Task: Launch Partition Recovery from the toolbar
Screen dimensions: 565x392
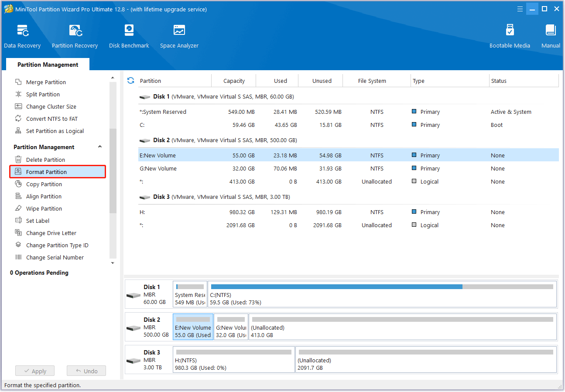Action: (x=75, y=36)
